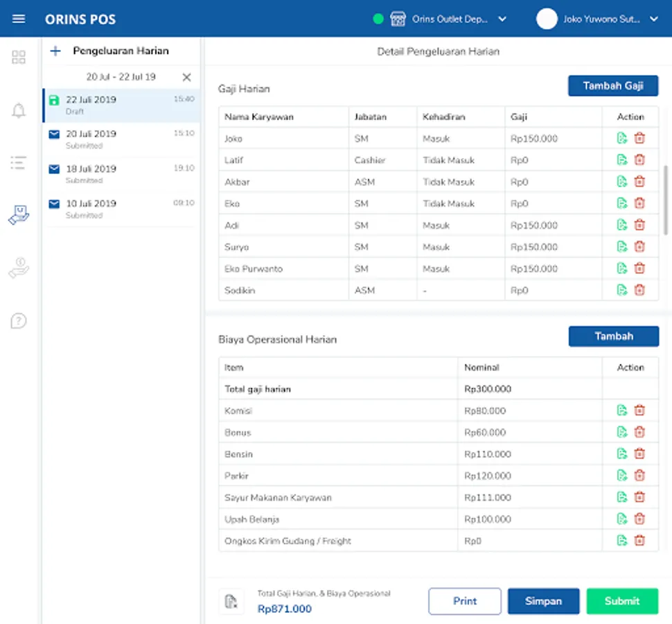This screenshot has height=624, width=672.
Task: Expand the Orins Outlet dropdown
Action: (x=502, y=19)
